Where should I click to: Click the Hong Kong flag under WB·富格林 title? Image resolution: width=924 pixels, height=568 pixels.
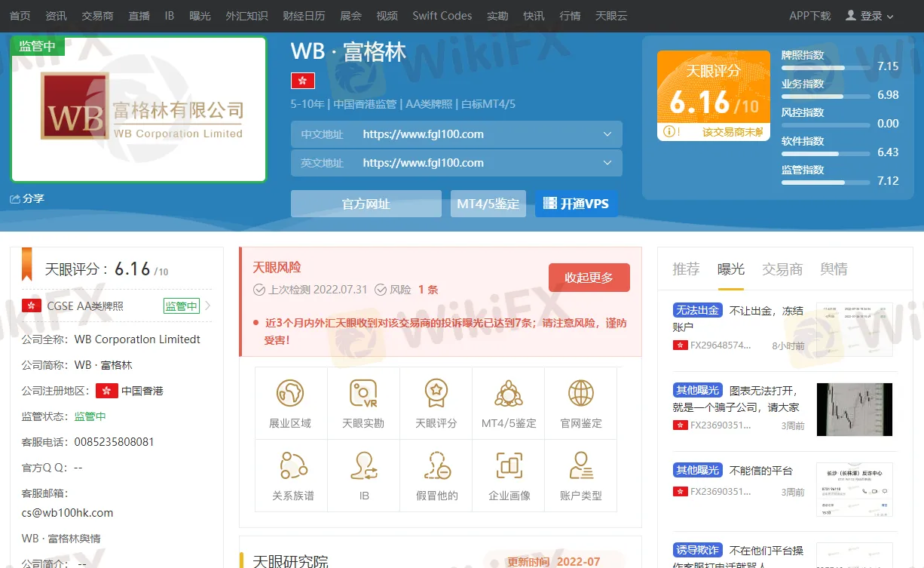303,81
